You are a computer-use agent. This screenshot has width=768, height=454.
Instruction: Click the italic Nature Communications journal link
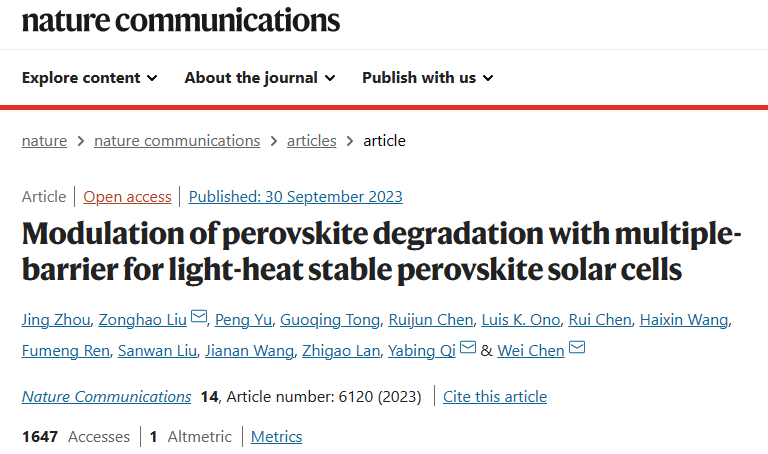106,397
